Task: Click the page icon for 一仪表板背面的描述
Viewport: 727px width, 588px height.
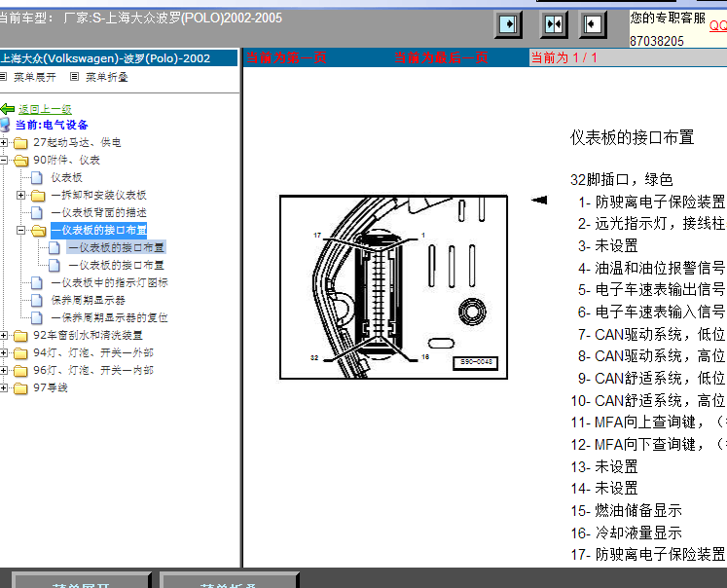Action: point(37,213)
